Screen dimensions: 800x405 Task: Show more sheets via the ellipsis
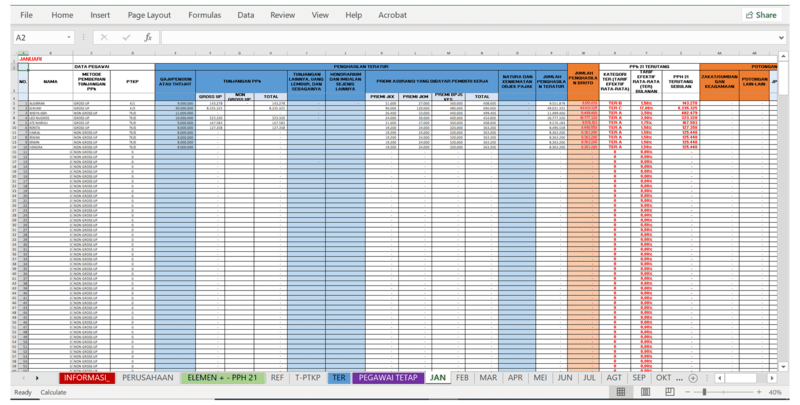pyautogui.click(x=679, y=378)
